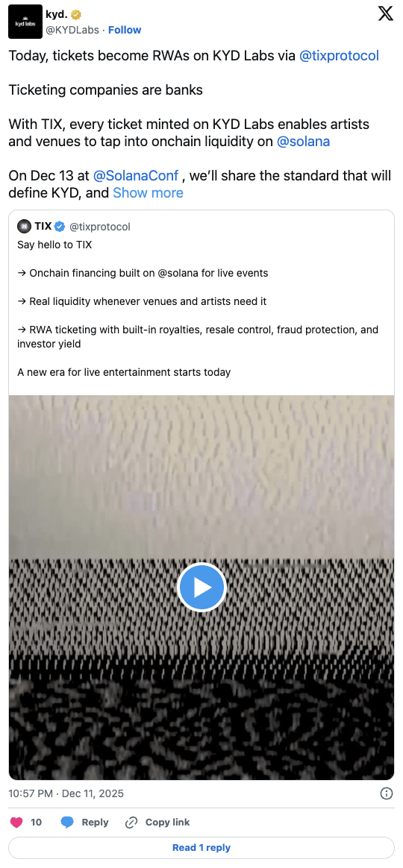The height and width of the screenshot is (868, 403).
Task: Open the @solana mention link
Action: click(x=303, y=141)
